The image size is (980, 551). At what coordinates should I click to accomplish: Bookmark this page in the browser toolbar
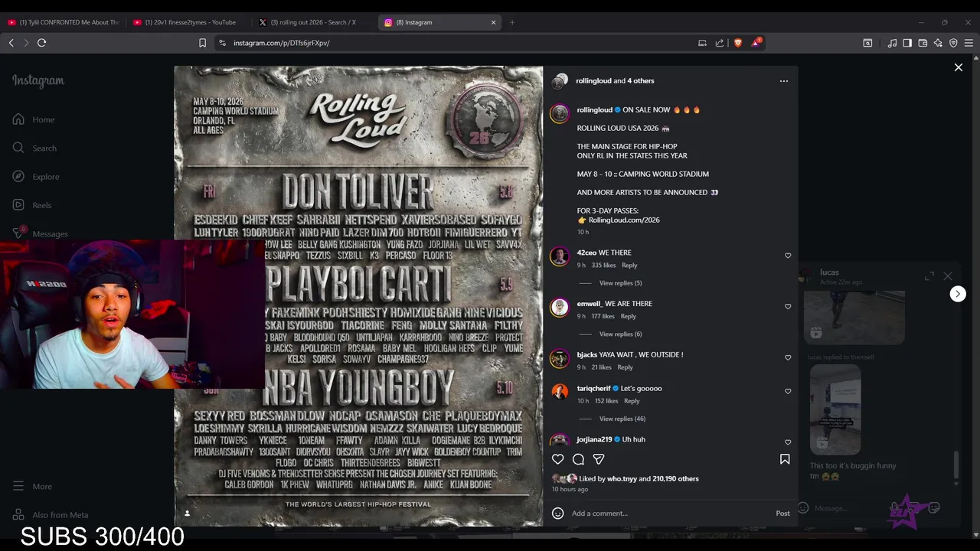(202, 43)
